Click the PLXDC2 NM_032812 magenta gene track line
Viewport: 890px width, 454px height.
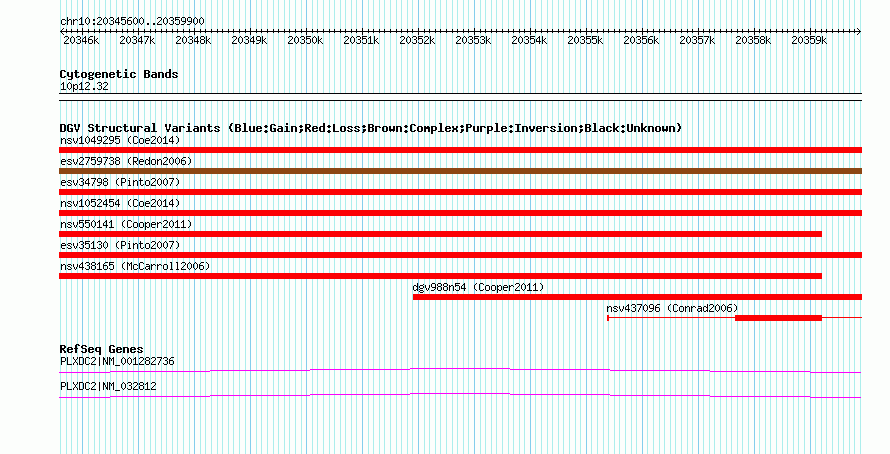click(x=460, y=396)
